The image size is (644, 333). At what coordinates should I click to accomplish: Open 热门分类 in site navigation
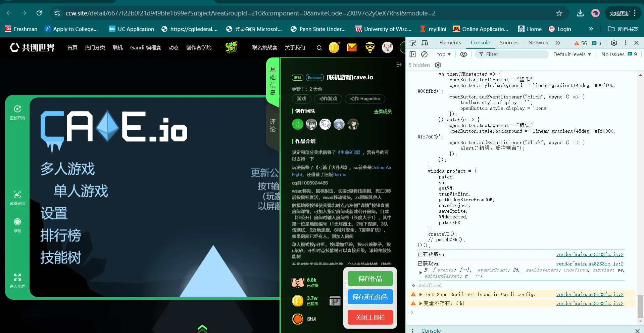pos(95,48)
